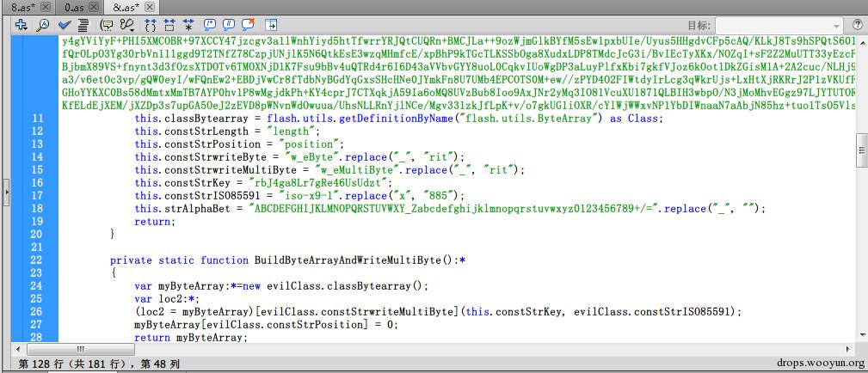Image resolution: width=868 pixels, height=373 pixels.
Task: Open the debug options icon
Action: point(128,25)
